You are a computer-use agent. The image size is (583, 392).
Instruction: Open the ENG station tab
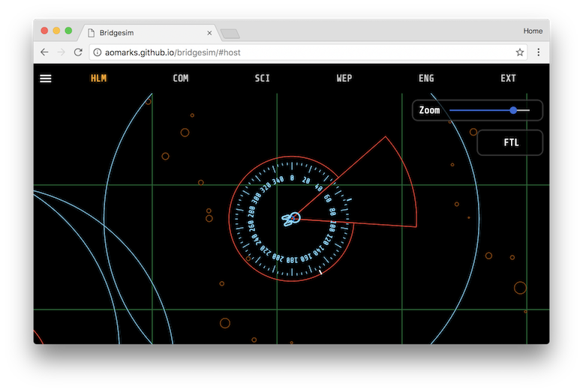coord(426,79)
